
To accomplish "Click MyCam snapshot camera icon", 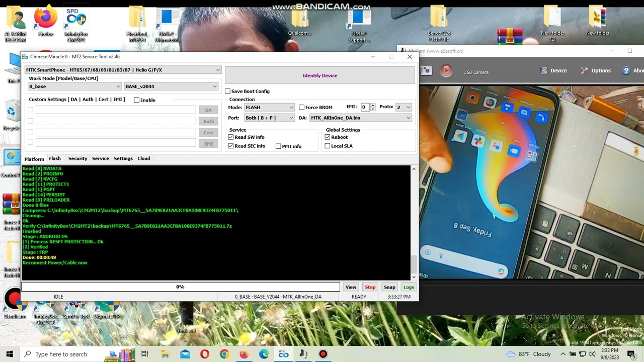I will click(x=426, y=71).
